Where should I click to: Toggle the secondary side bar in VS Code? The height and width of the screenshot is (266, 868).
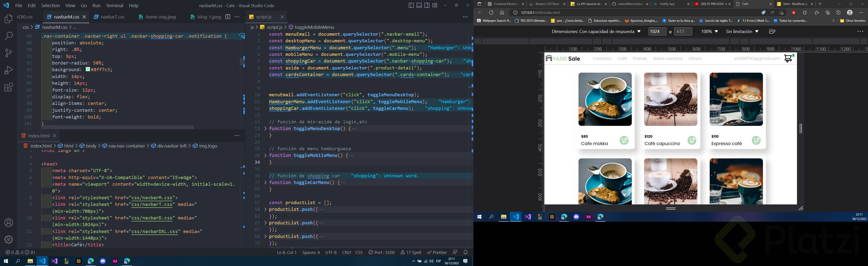click(427, 5)
